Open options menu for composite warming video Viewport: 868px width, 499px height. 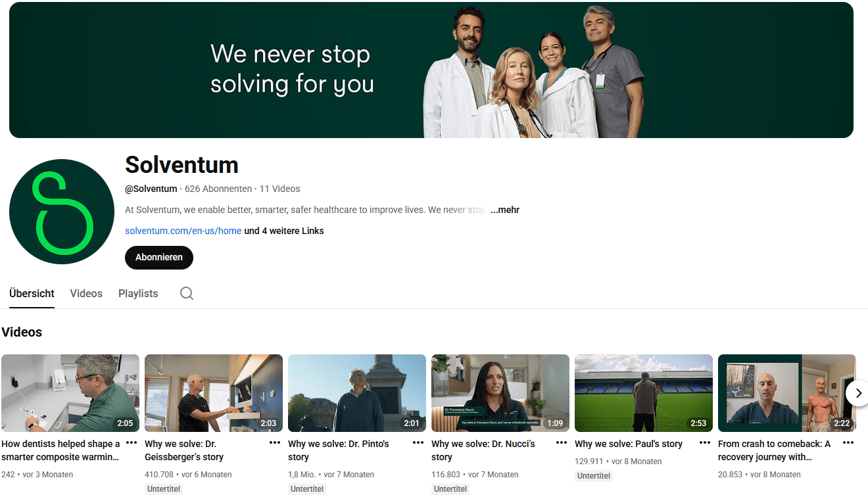[132, 443]
